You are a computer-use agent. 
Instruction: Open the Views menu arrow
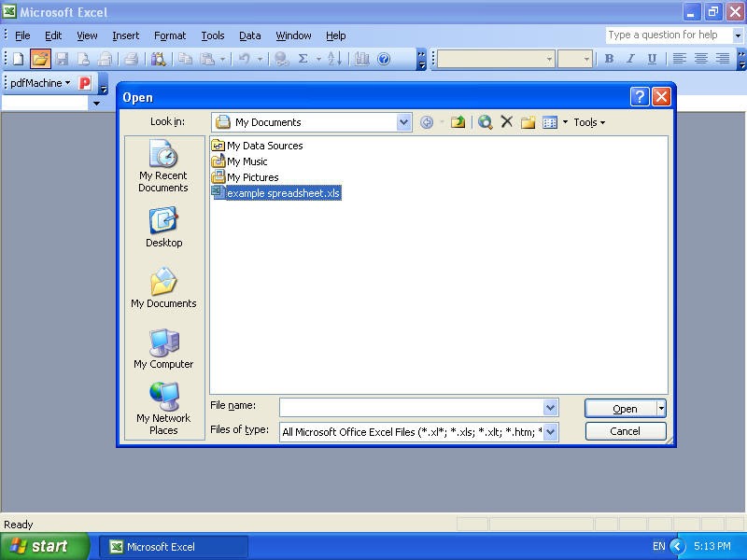564,121
